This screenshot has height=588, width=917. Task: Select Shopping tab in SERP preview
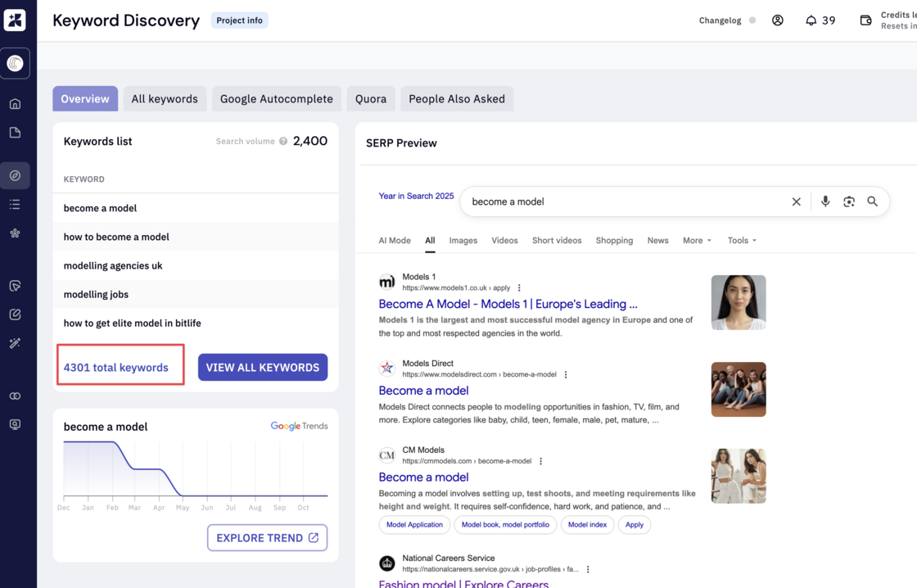pos(614,241)
